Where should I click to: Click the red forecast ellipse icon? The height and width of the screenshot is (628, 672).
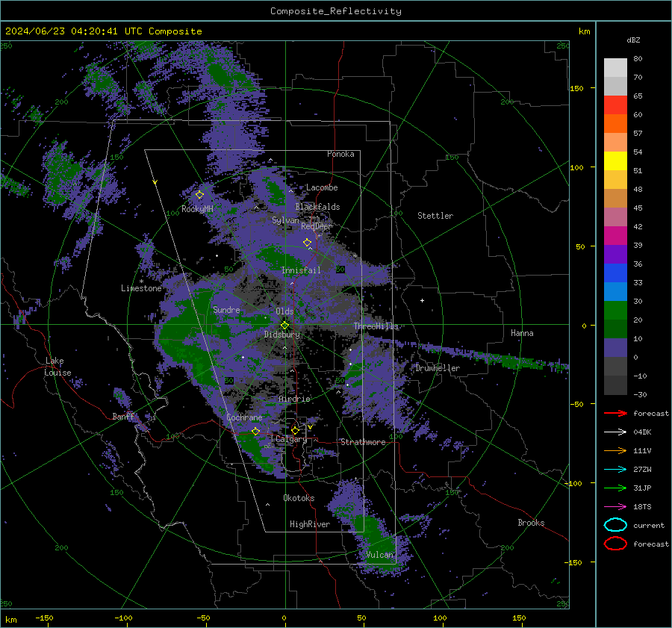[x=615, y=544]
